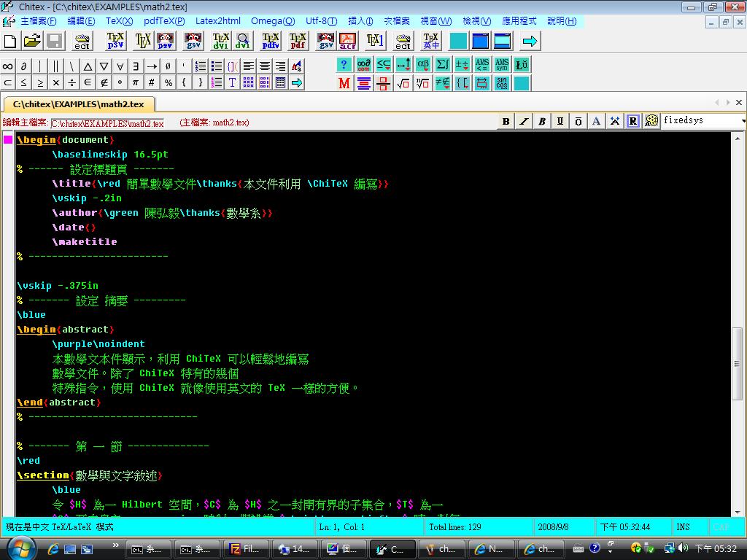Open the ≠∉ negated relations palette

point(443,83)
